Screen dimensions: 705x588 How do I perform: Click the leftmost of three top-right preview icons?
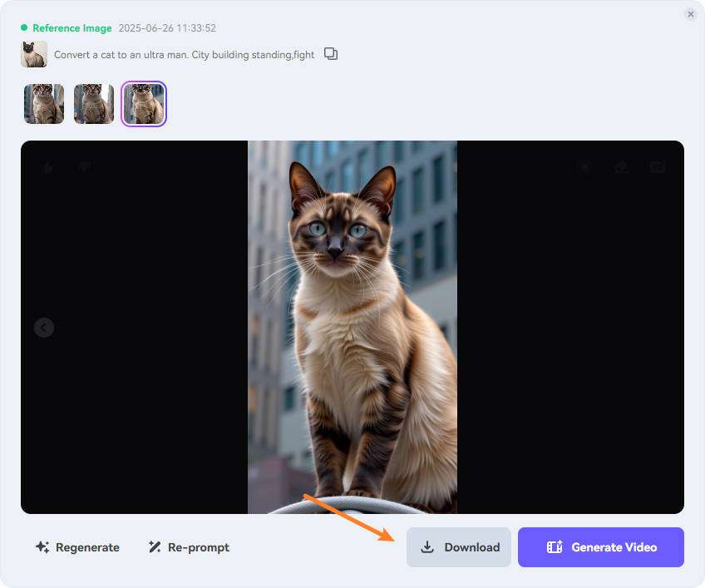tap(584, 167)
